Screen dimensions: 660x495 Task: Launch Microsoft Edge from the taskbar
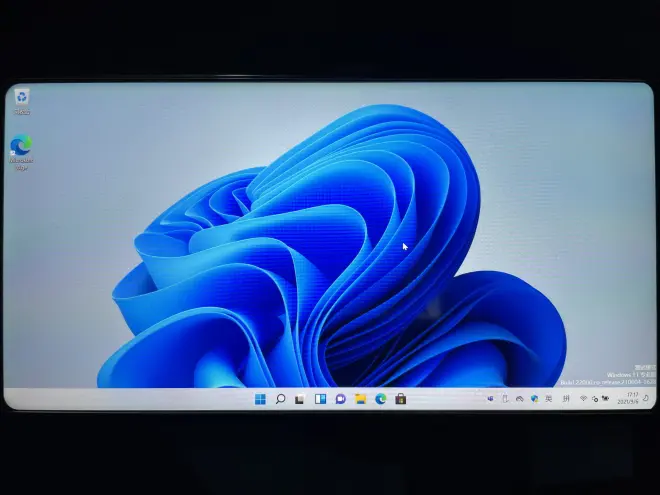[381, 399]
